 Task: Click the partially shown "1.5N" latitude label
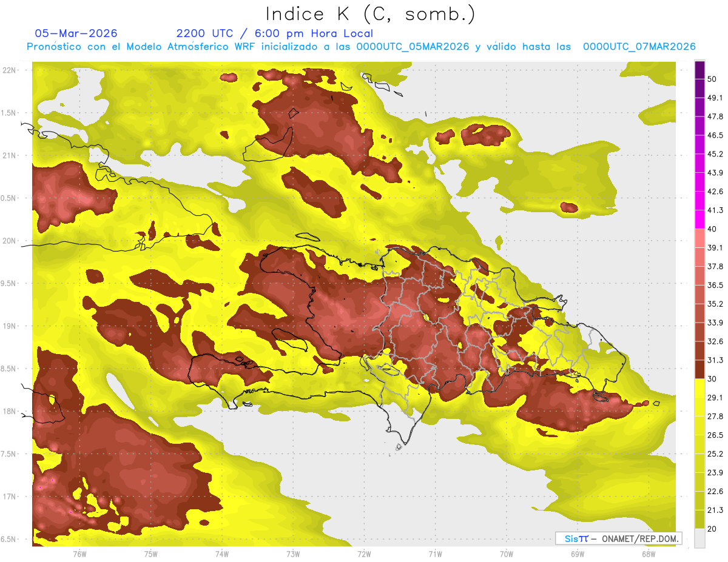(9, 113)
